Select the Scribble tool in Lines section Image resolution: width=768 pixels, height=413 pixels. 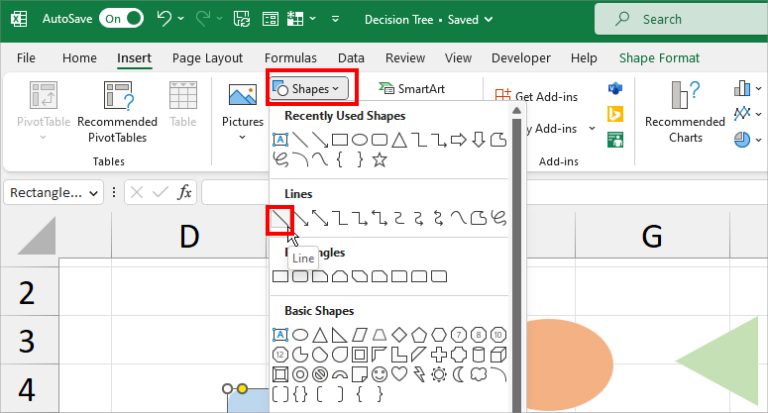point(498,218)
